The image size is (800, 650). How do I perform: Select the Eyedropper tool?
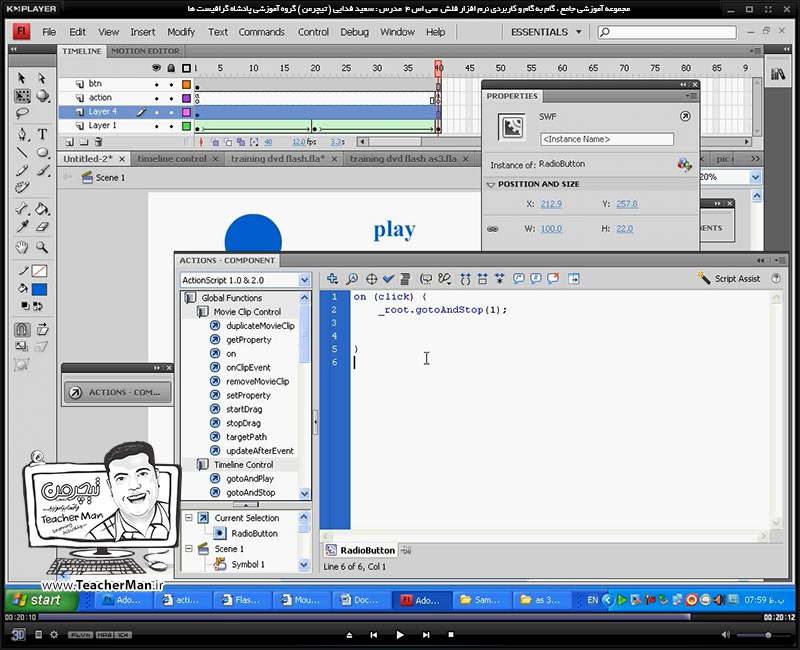(x=22, y=227)
